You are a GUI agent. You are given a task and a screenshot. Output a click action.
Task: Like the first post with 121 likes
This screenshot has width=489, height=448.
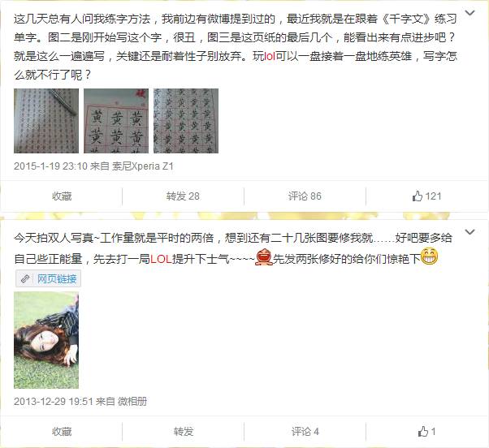(x=426, y=196)
